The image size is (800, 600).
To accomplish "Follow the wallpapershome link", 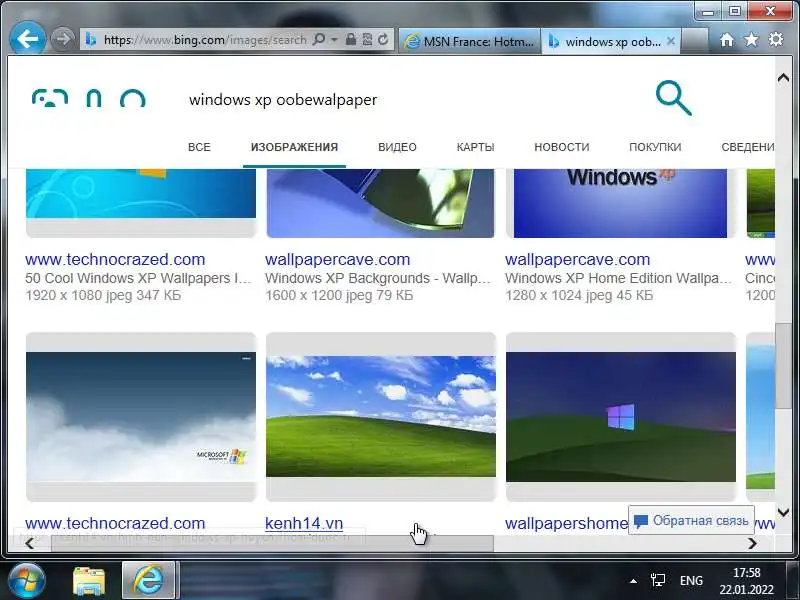I will pyautogui.click(x=566, y=523).
